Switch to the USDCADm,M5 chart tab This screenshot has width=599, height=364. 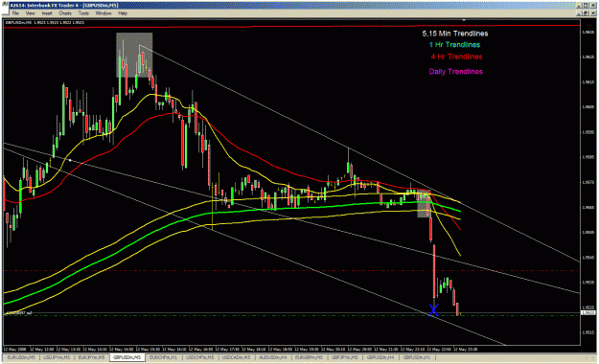pos(236,357)
